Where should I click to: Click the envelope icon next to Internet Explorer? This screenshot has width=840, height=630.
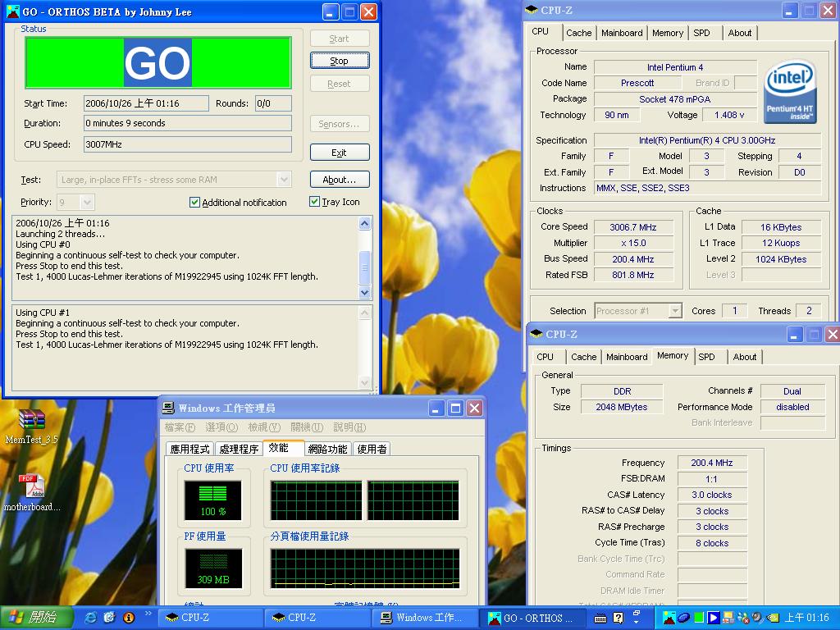tap(110, 618)
